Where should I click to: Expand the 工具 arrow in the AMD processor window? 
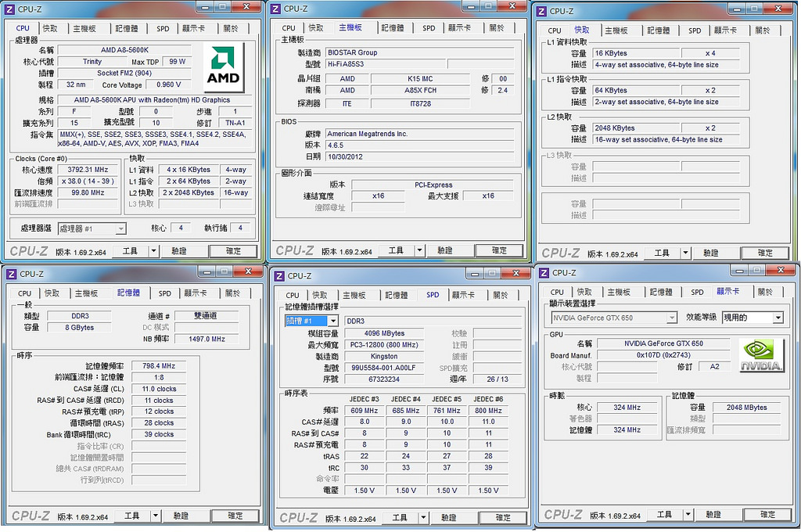pyautogui.click(x=153, y=251)
